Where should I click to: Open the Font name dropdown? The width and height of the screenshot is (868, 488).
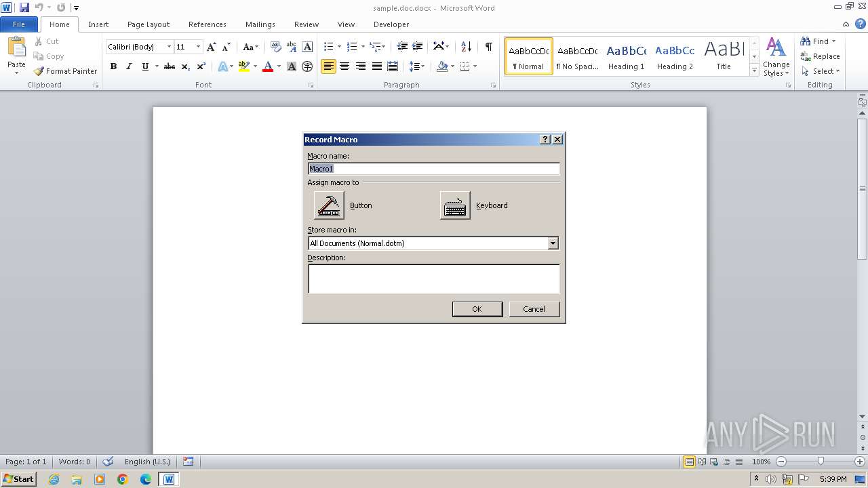point(169,47)
